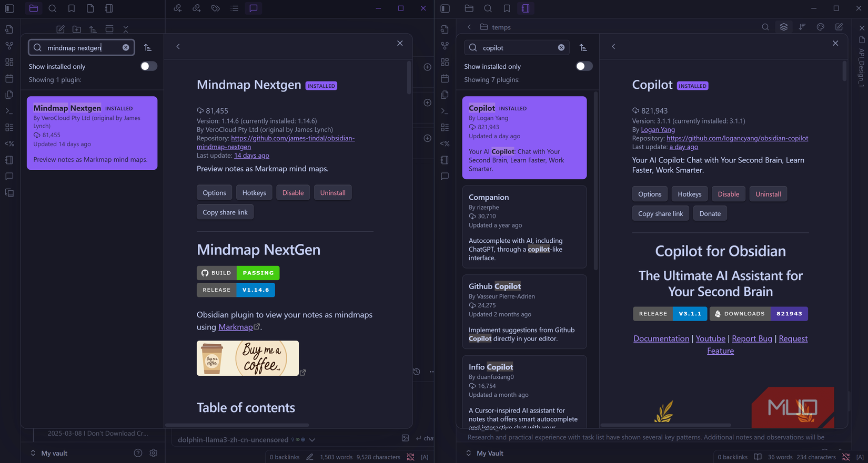Copy share link for Copilot plugin

(x=661, y=213)
